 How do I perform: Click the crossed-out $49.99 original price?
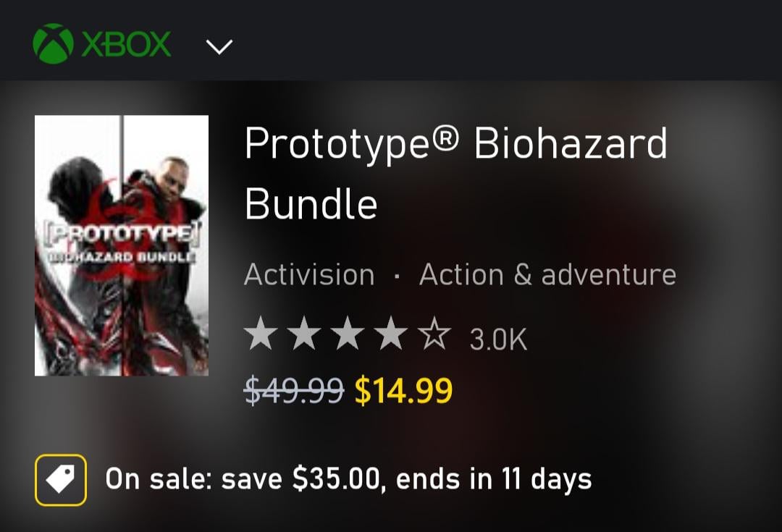point(294,391)
